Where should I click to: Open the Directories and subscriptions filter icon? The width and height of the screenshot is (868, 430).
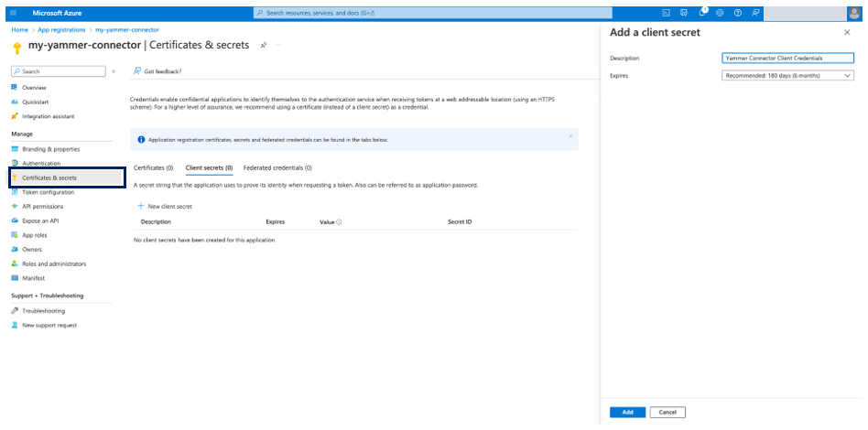point(684,13)
